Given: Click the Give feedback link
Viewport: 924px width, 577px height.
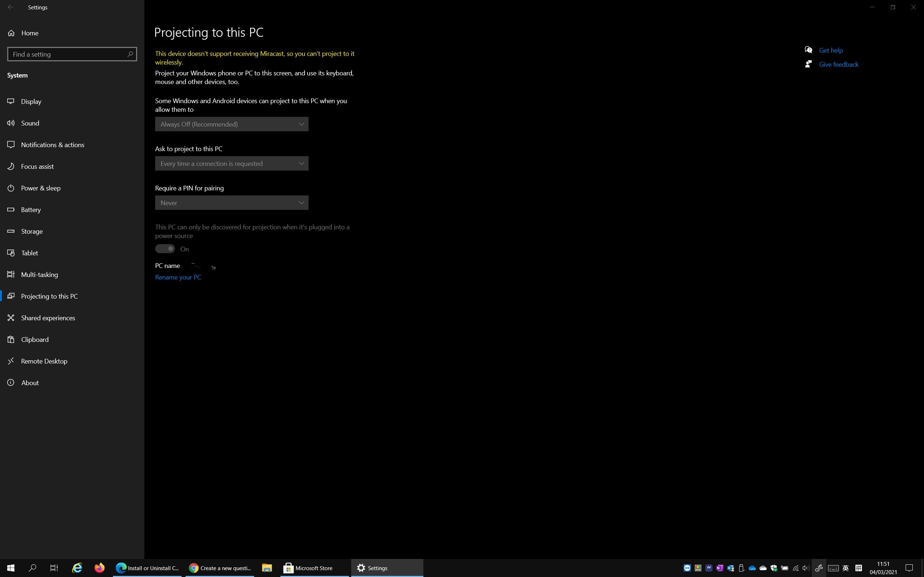Looking at the screenshot, I should pos(838,65).
